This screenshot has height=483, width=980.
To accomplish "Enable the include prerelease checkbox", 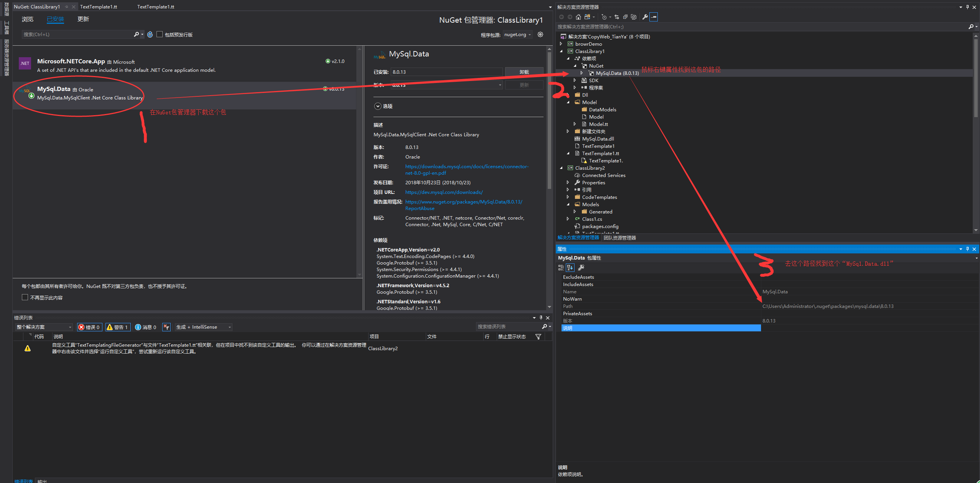I will pos(160,35).
